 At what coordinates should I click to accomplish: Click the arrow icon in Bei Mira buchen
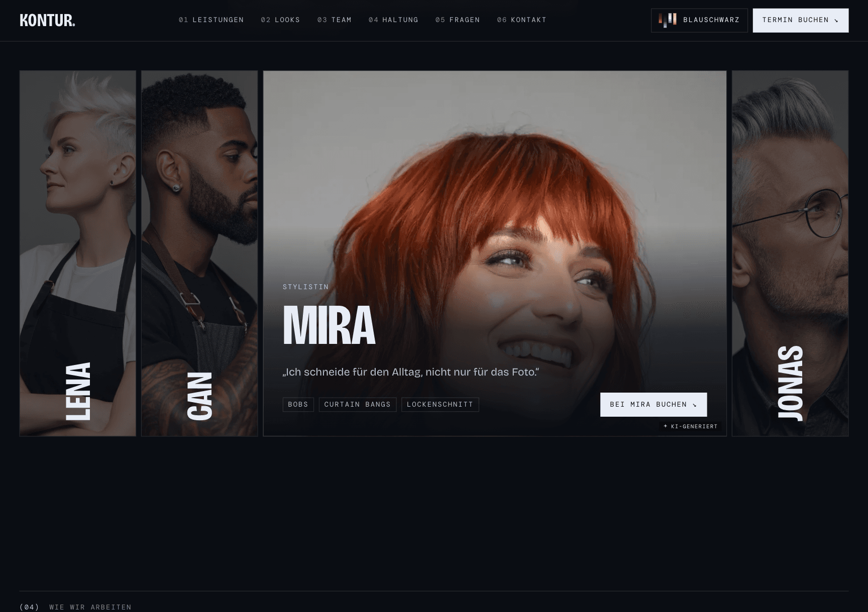point(695,405)
